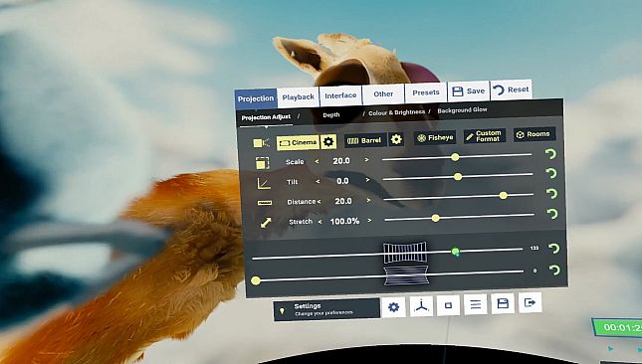
Task: Increase Distance with the right arrow
Action: 368,200
